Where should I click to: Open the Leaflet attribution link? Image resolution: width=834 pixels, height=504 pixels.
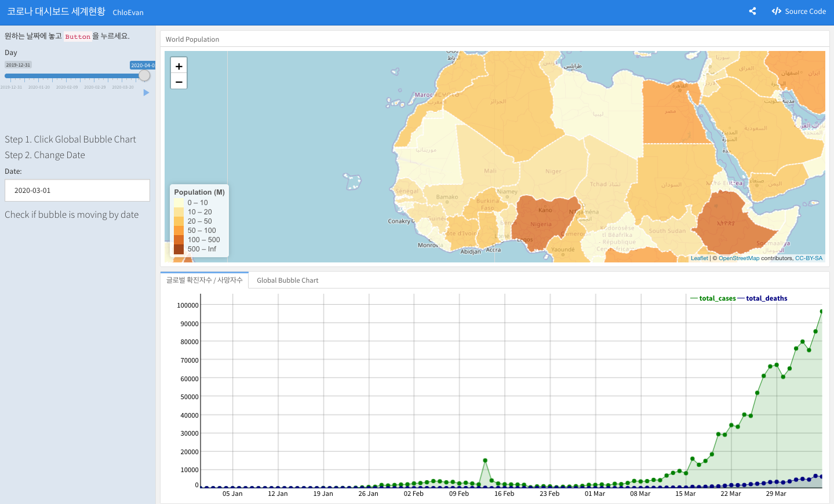click(x=699, y=258)
